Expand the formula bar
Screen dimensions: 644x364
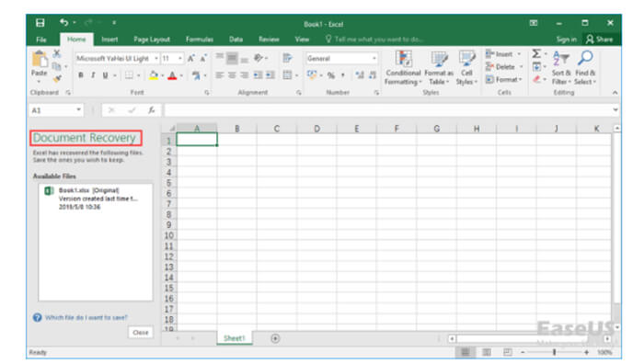[615, 109]
